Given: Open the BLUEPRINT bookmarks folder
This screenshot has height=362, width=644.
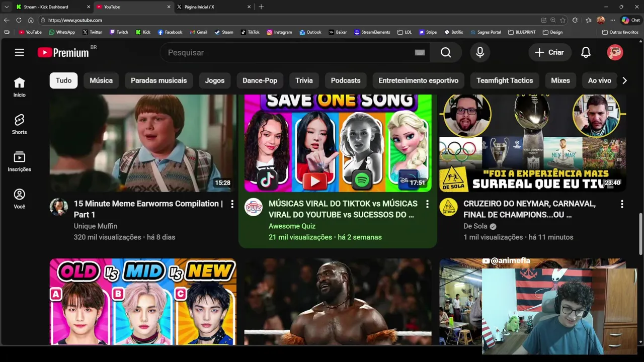Looking at the screenshot, I should point(522,32).
